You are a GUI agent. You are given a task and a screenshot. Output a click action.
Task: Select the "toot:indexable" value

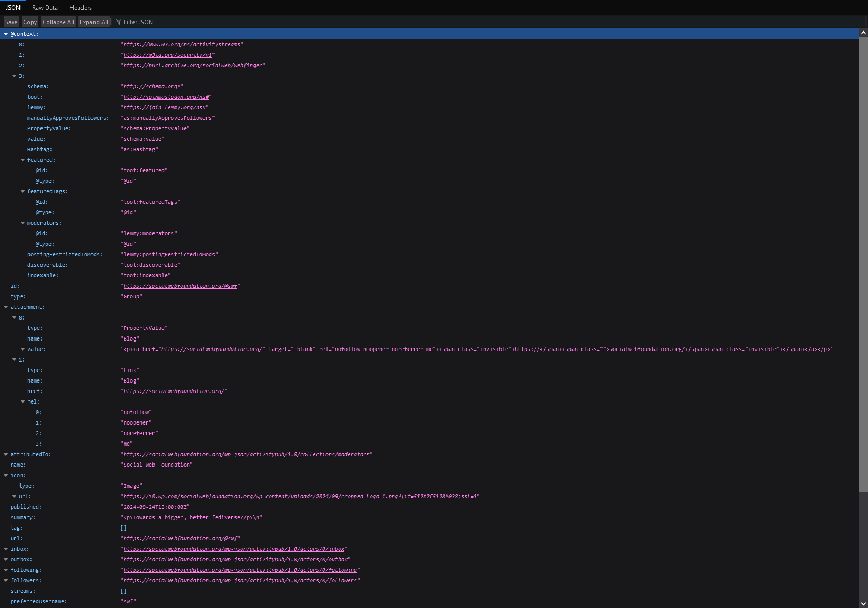coord(146,275)
